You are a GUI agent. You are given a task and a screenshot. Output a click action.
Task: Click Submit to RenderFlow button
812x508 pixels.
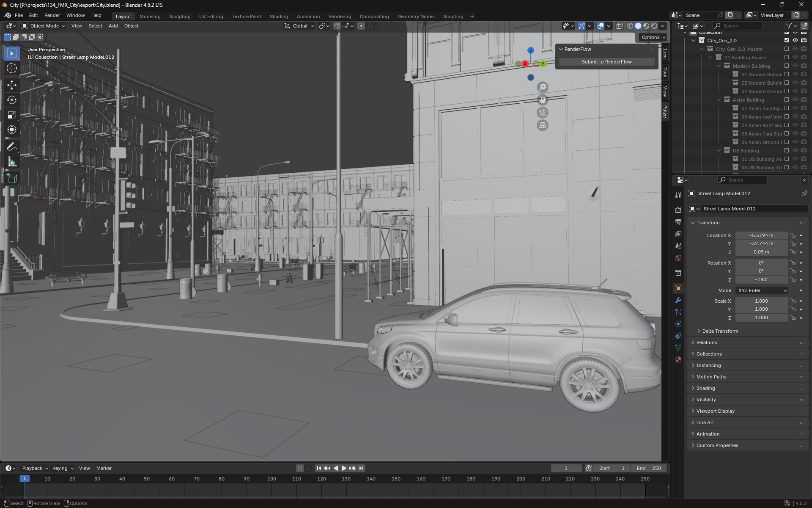(x=606, y=62)
